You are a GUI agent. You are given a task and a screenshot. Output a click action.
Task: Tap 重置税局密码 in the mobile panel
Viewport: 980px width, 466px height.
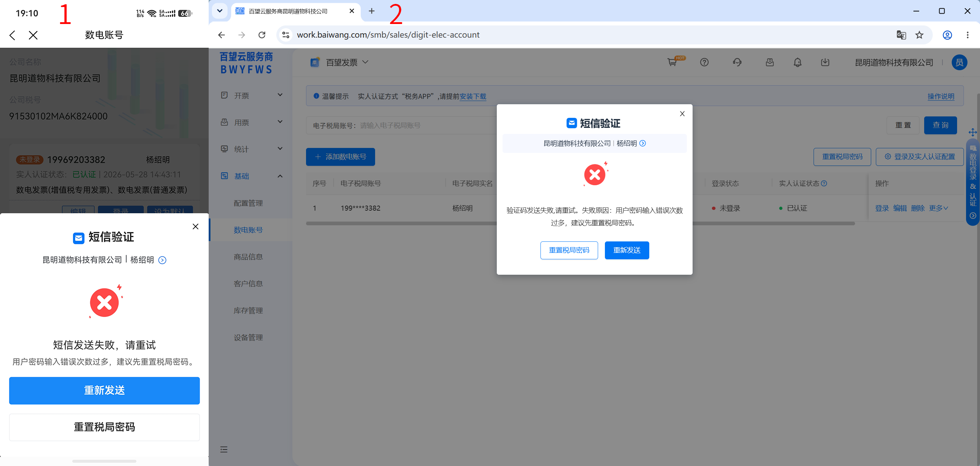coord(104,427)
